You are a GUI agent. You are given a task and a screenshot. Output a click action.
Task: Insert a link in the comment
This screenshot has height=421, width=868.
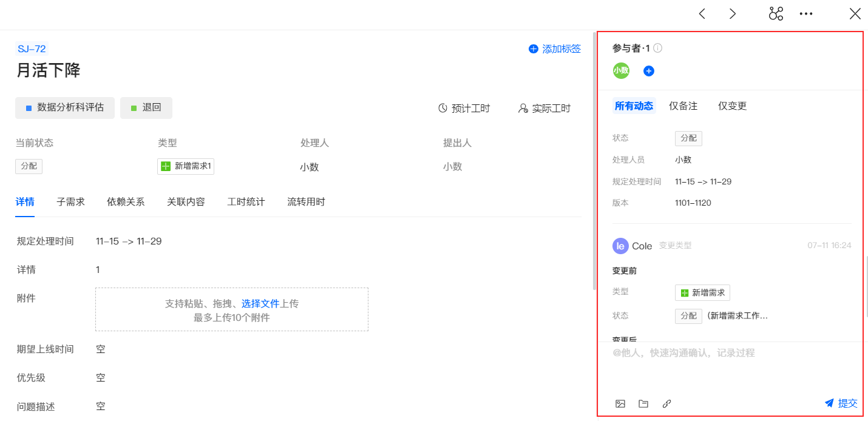[x=666, y=403]
